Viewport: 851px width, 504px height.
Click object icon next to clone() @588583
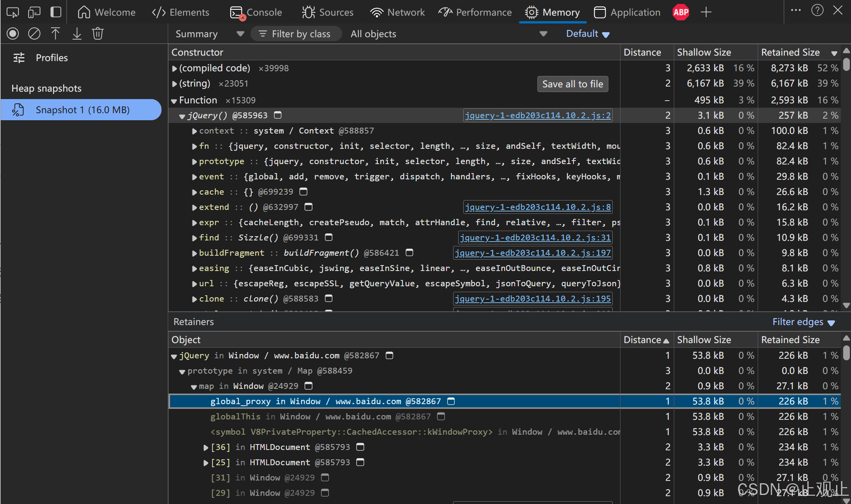[x=329, y=298]
